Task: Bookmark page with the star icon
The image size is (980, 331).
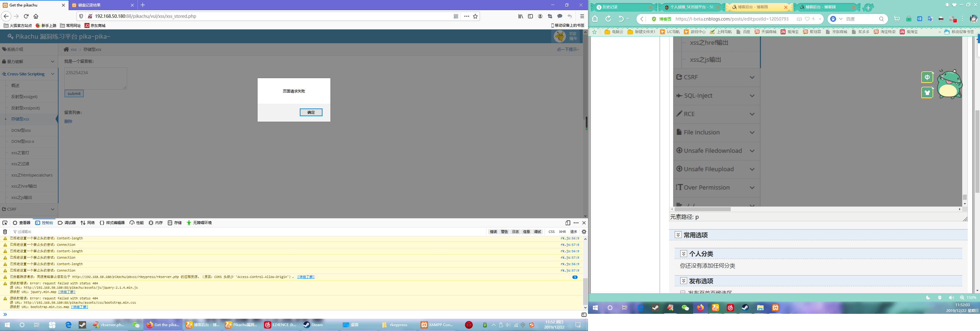Action: pos(475,16)
